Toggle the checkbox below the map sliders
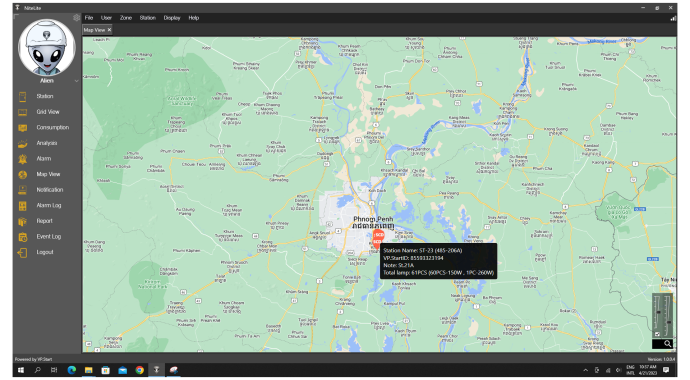The width and height of the screenshot is (690, 380). point(657,334)
